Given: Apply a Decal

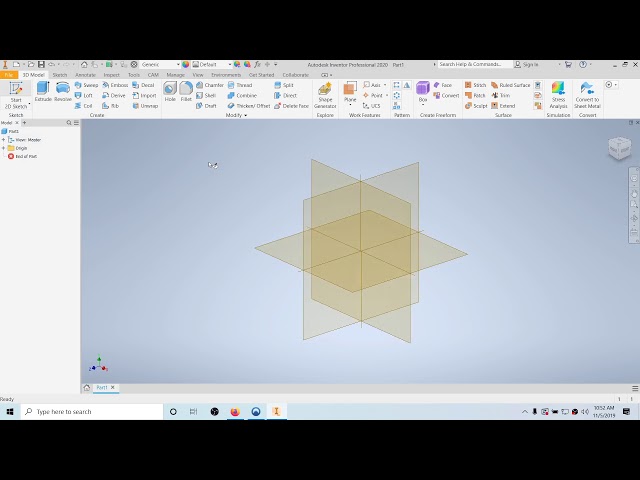Looking at the screenshot, I should pyautogui.click(x=143, y=85).
